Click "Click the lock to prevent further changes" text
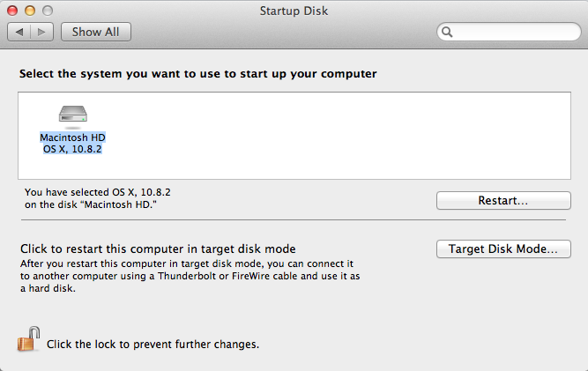Screen dimensions: 588x371 point(153,344)
